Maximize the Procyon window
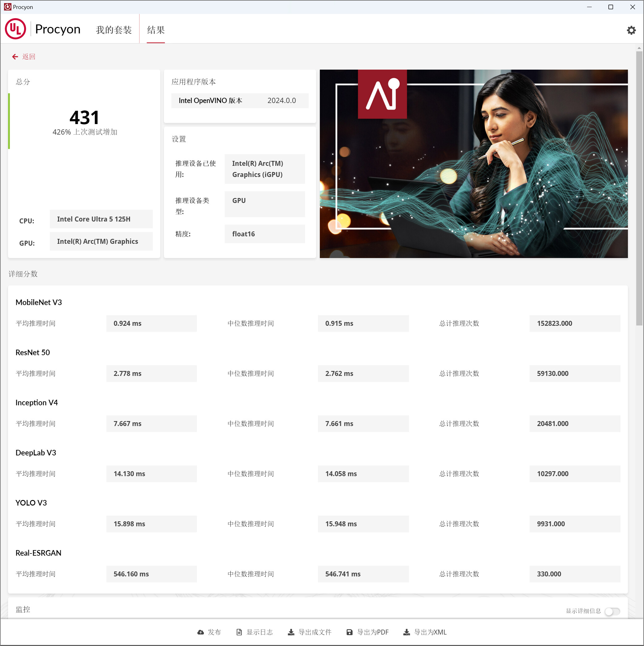 pyautogui.click(x=610, y=7)
